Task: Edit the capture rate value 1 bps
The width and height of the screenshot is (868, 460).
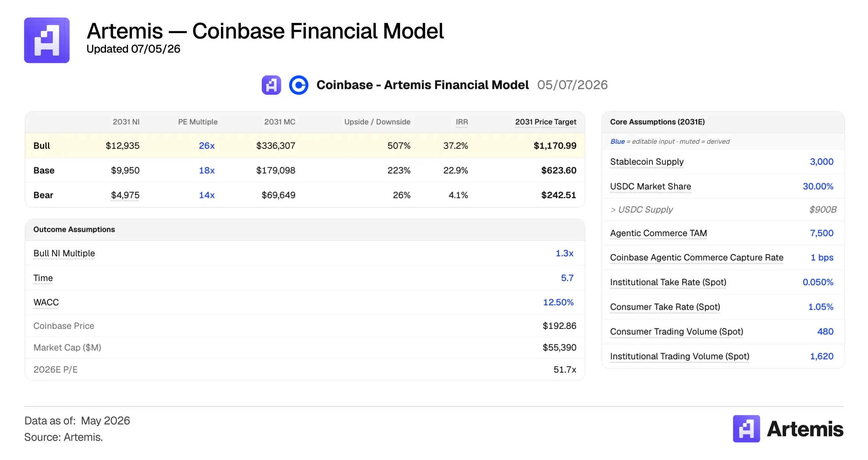Action: tap(822, 257)
